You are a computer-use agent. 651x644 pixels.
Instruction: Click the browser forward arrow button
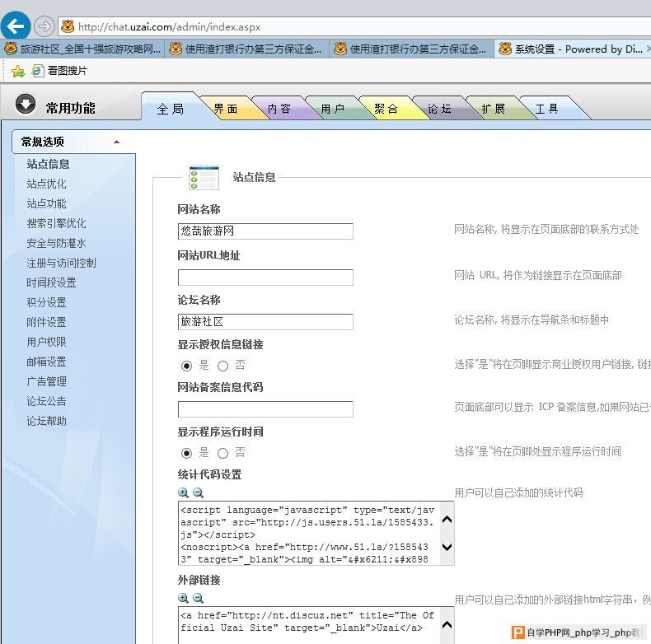(44, 26)
